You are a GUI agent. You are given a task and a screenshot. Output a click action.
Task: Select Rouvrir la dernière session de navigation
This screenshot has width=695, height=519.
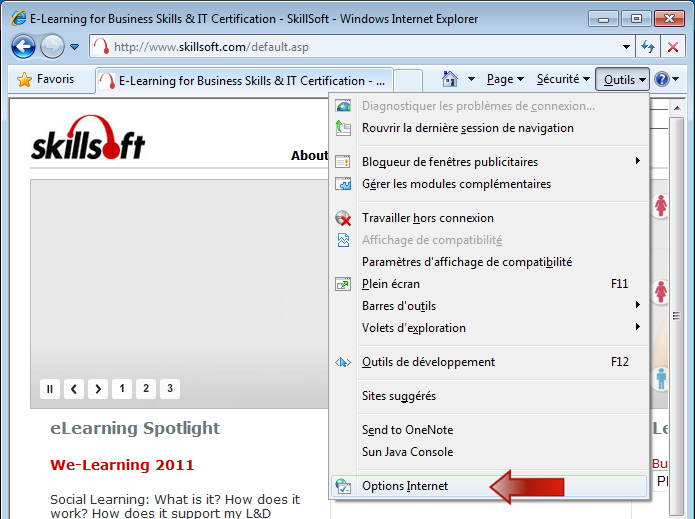[x=490, y=128]
